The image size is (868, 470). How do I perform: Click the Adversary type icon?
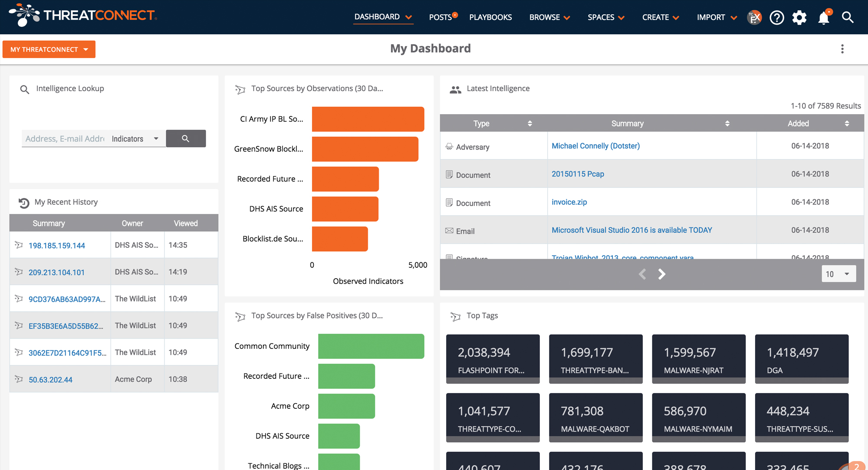(449, 147)
